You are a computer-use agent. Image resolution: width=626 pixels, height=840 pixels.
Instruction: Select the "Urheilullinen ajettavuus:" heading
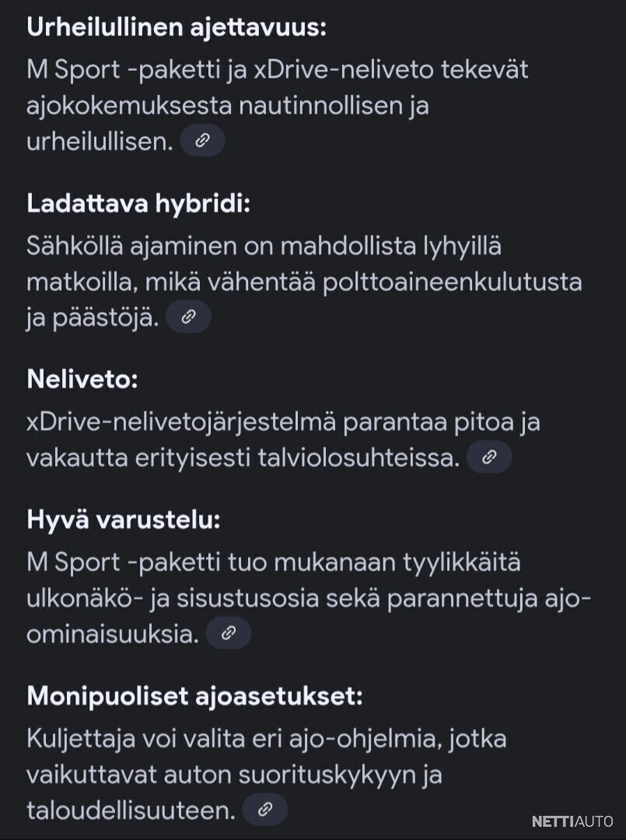[x=177, y=26]
